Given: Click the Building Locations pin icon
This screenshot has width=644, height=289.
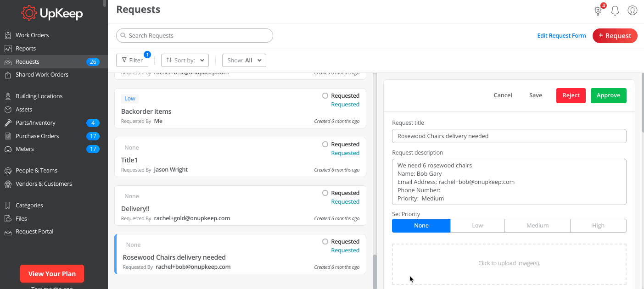Looking at the screenshot, I should click(8, 96).
